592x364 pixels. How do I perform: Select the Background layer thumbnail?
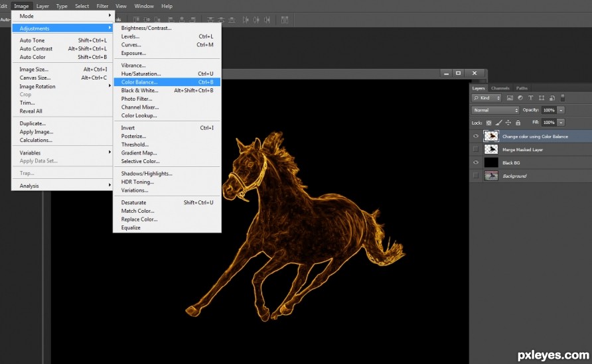point(491,176)
